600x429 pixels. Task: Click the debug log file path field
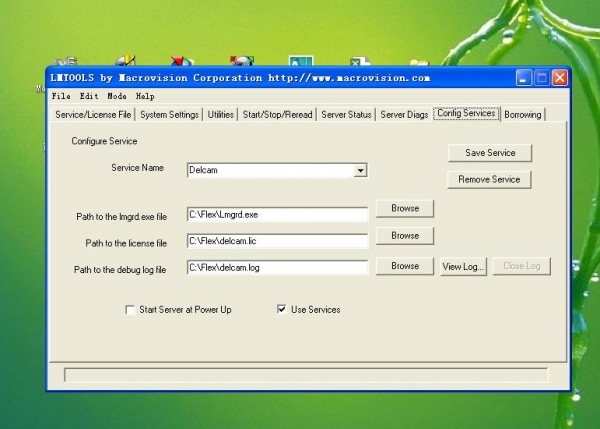click(x=277, y=267)
